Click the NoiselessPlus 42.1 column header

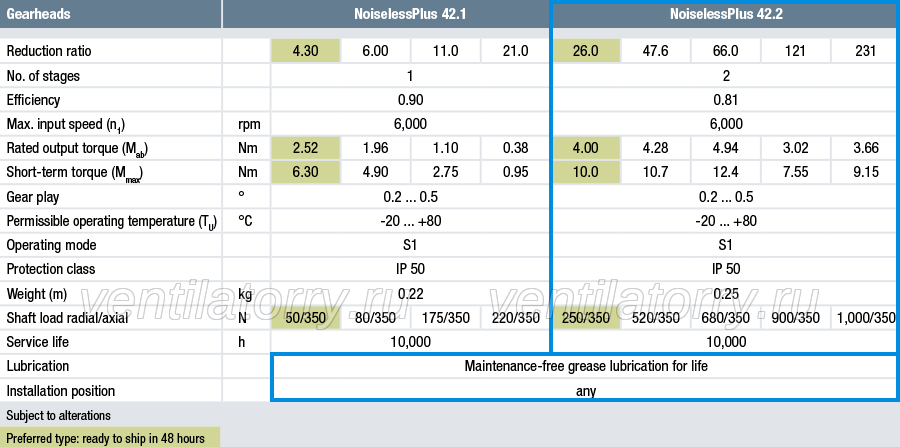point(409,14)
